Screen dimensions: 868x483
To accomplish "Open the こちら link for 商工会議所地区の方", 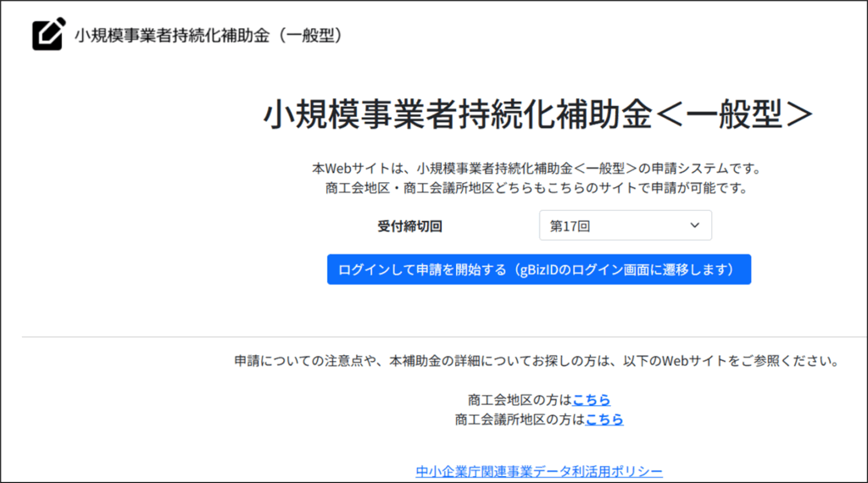I will pyautogui.click(x=604, y=419).
